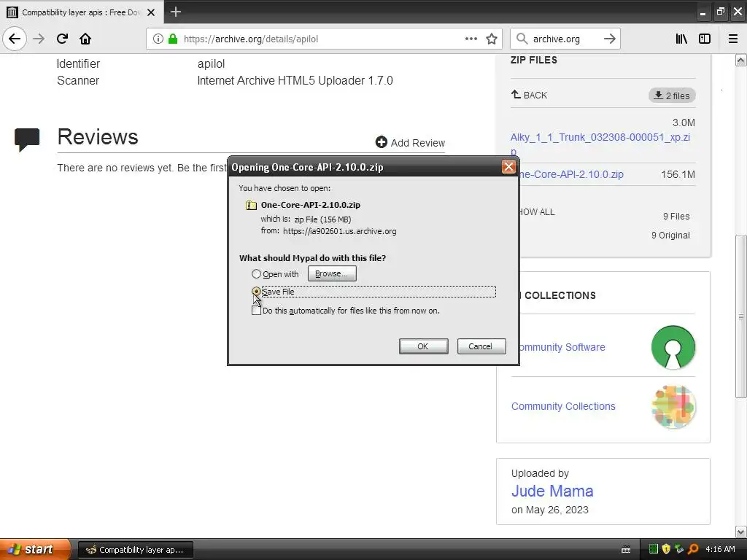Screen dimensions: 747x560
Task: Open uploader Jude Mama profile link
Action: tap(552, 491)
